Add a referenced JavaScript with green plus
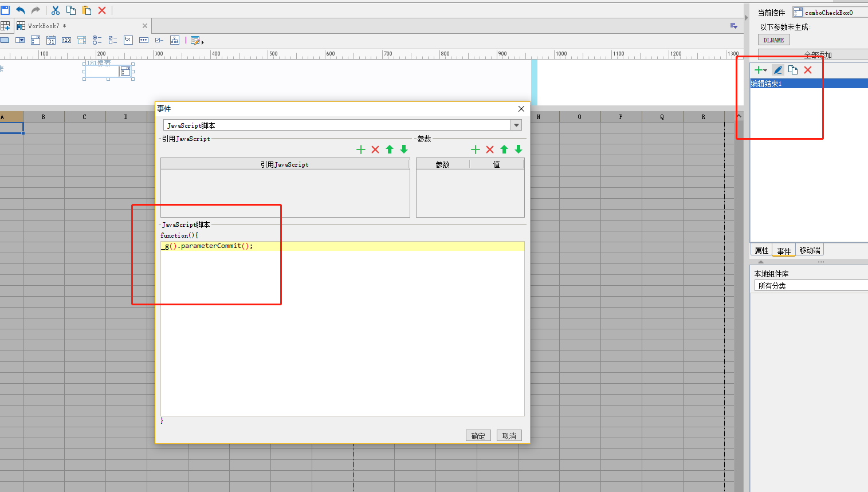The height and width of the screenshot is (492, 868). pyautogui.click(x=361, y=149)
